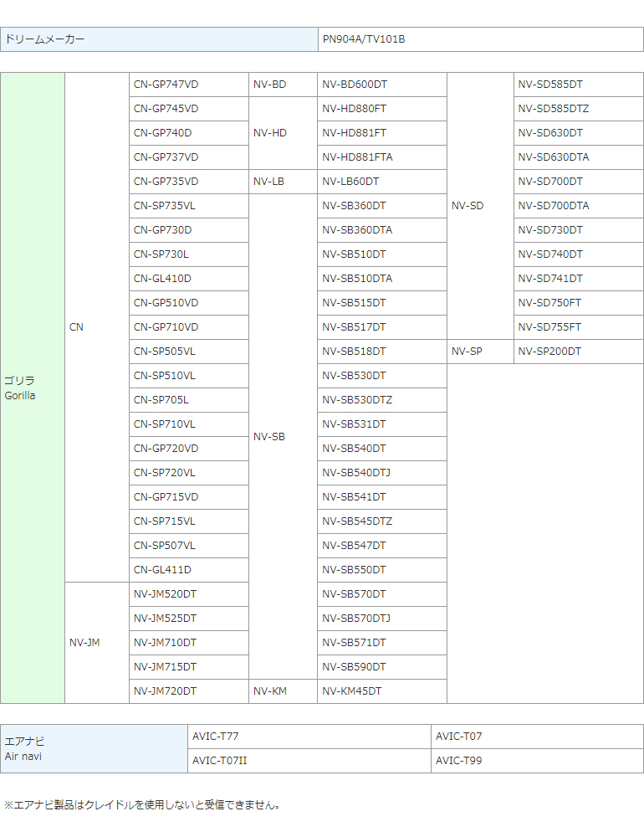The image size is (644, 837).
Task: Select model NV-SB510DTA
Action: (382, 279)
